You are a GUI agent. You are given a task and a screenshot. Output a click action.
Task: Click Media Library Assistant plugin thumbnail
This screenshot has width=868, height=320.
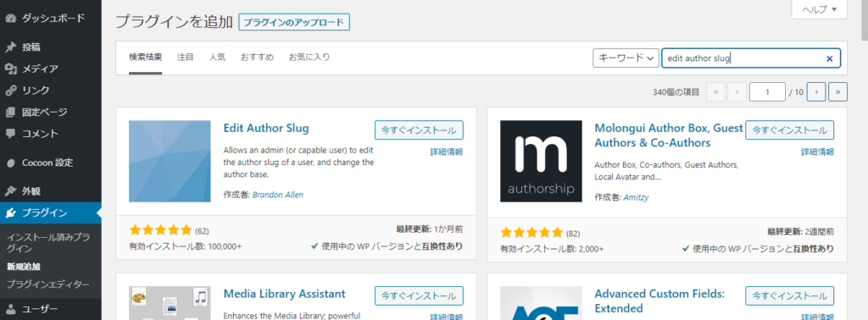[x=170, y=303]
